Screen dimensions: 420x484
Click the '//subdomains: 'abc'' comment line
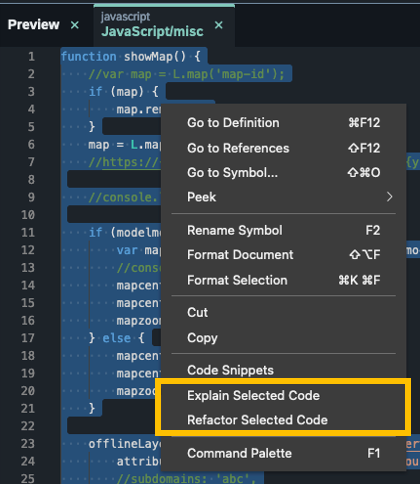(x=187, y=479)
